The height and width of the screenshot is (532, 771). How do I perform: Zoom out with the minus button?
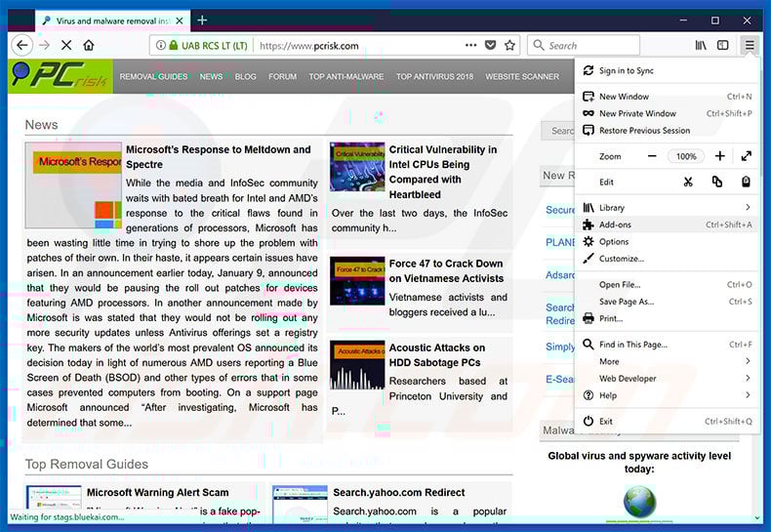tap(652, 156)
